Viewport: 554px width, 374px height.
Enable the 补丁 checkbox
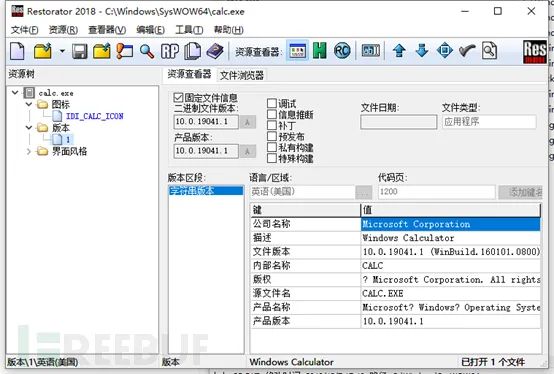click(x=272, y=125)
